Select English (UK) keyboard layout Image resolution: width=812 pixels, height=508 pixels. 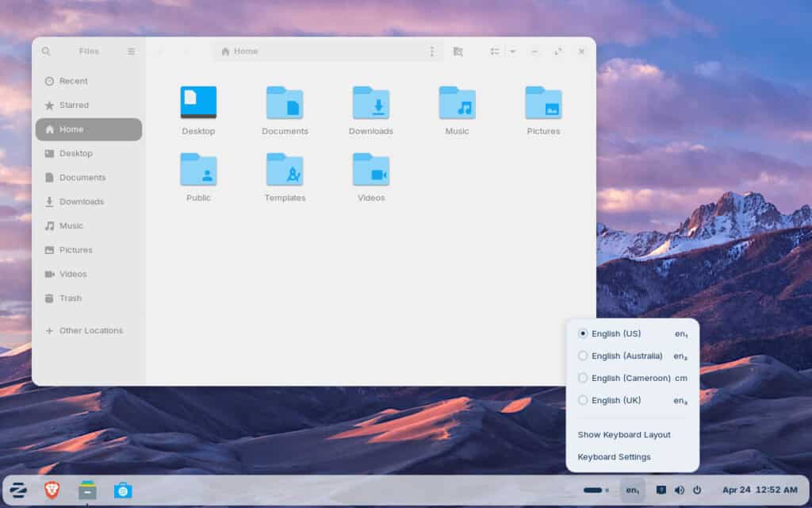pos(632,400)
